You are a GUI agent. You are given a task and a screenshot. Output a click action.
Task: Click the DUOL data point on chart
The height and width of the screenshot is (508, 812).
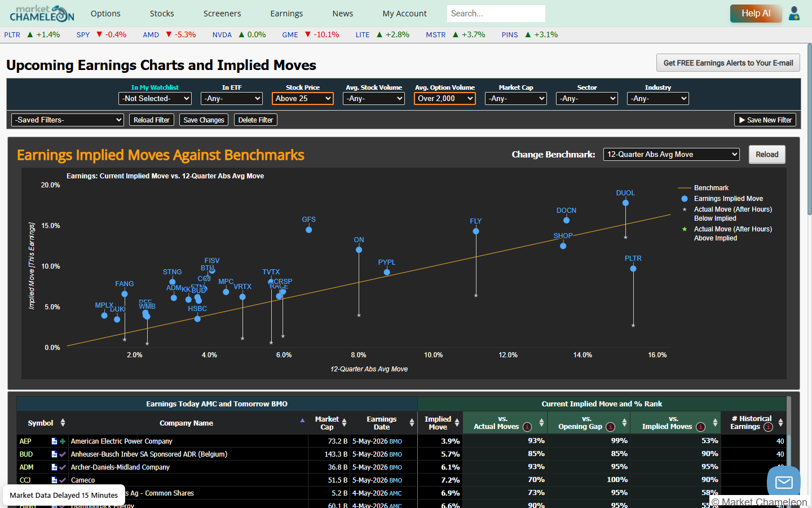pyautogui.click(x=625, y=203)
